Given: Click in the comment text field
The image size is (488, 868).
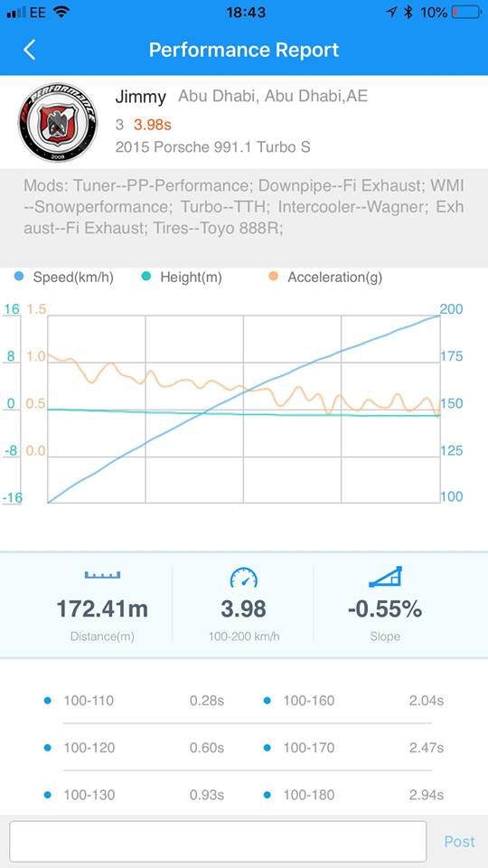Looking at the screenshot, I should point(218,841).
